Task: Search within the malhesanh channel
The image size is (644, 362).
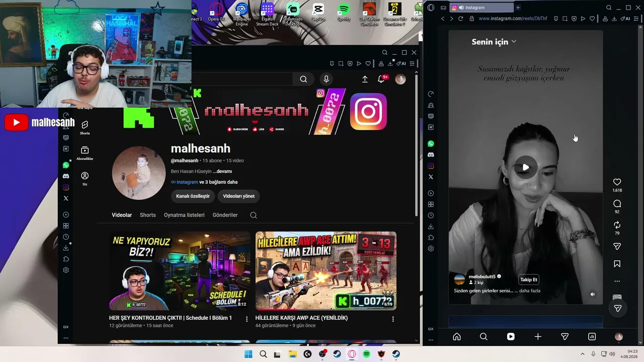Action: tap(254, 215)
